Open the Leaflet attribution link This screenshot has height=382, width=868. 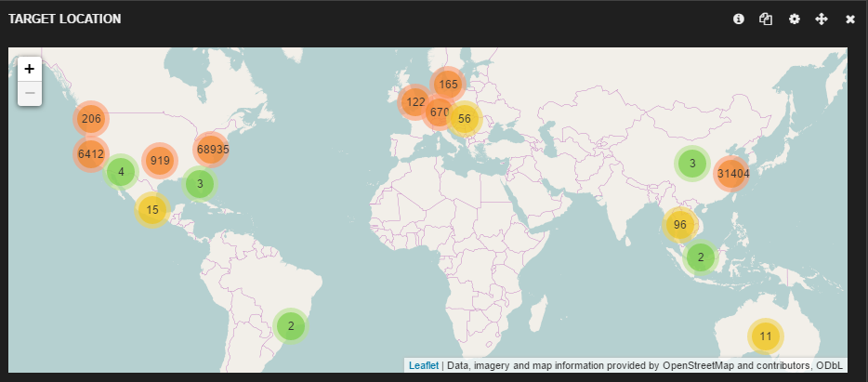tap(424, 365)
